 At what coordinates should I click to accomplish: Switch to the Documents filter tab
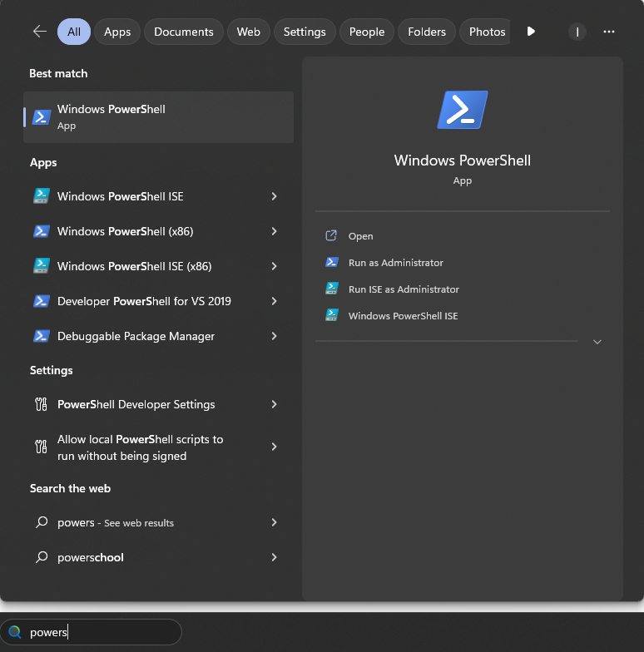[183, 32]
